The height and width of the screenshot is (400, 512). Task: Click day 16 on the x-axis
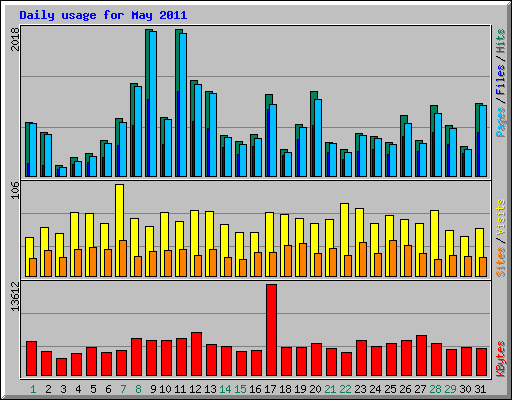(x=255, y=389)
